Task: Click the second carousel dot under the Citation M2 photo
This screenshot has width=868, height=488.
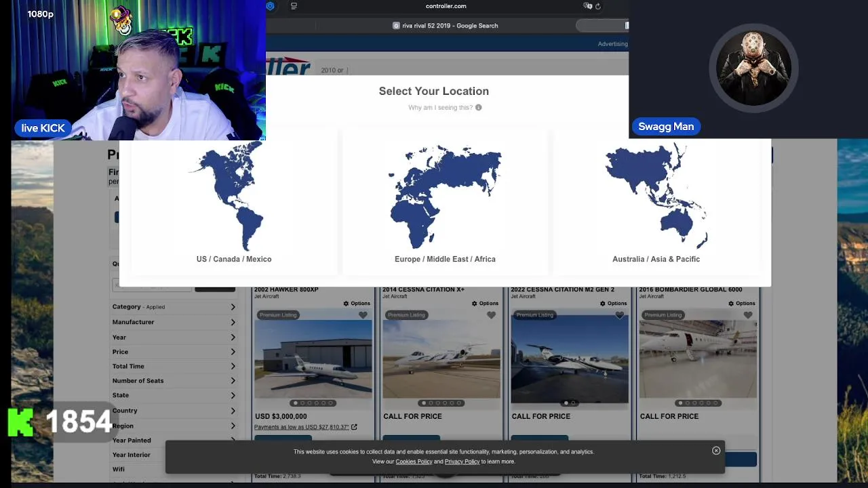Action: click(573, 403)
